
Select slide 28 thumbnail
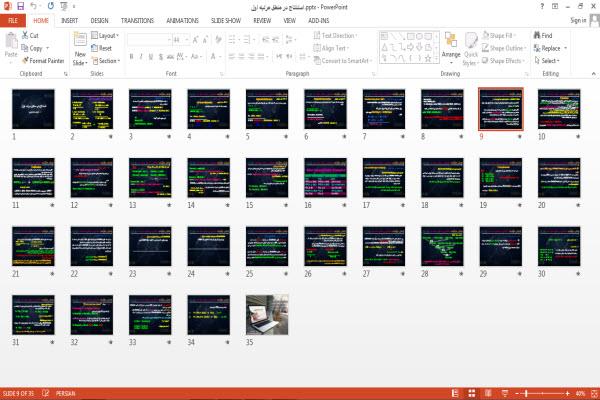(442, 246)
